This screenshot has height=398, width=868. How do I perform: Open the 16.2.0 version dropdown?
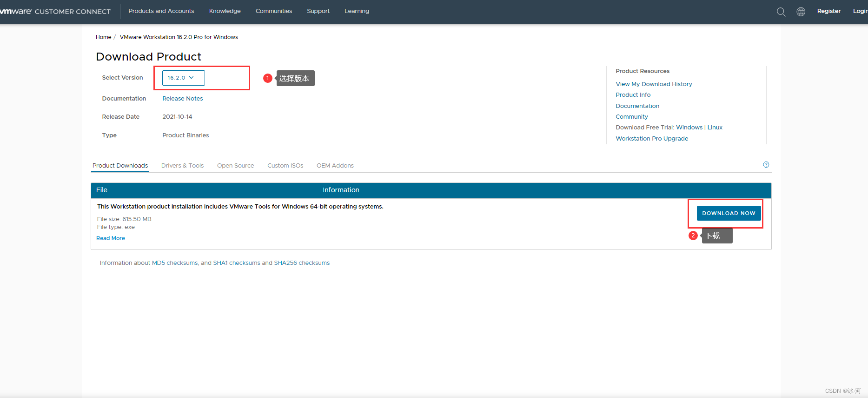pyautogui.click(x=183, y=78)
